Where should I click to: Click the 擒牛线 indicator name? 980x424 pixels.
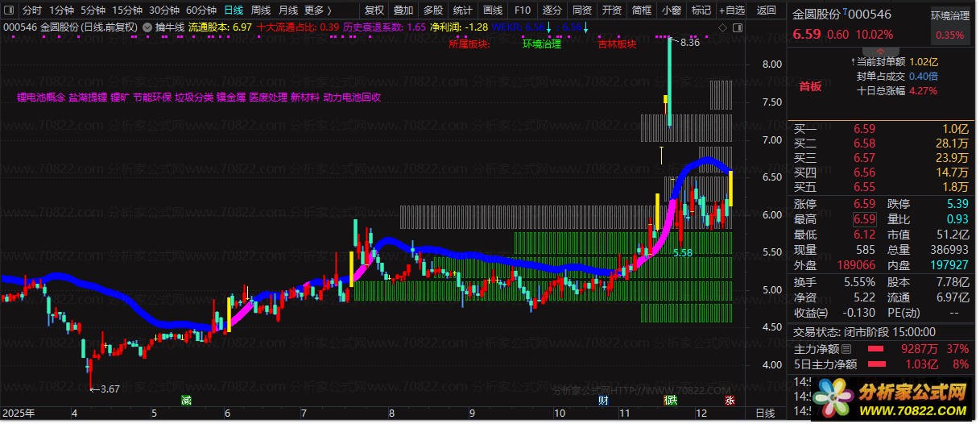pyautogui.click(x=170, y=27)
